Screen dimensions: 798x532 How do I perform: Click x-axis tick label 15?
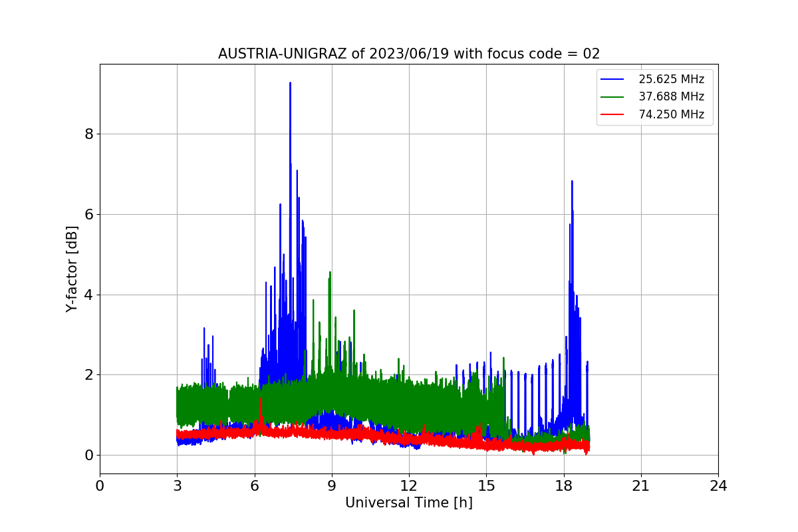(486, 486)
